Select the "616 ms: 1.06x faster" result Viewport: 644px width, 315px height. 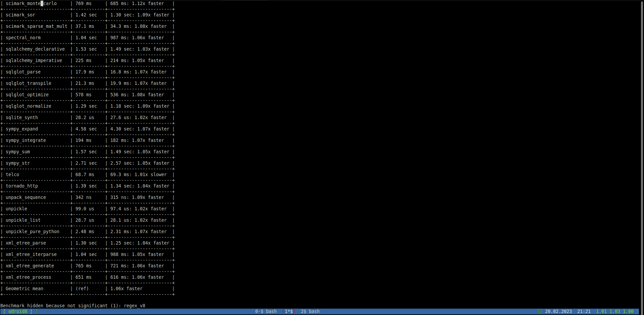point(137,277)
